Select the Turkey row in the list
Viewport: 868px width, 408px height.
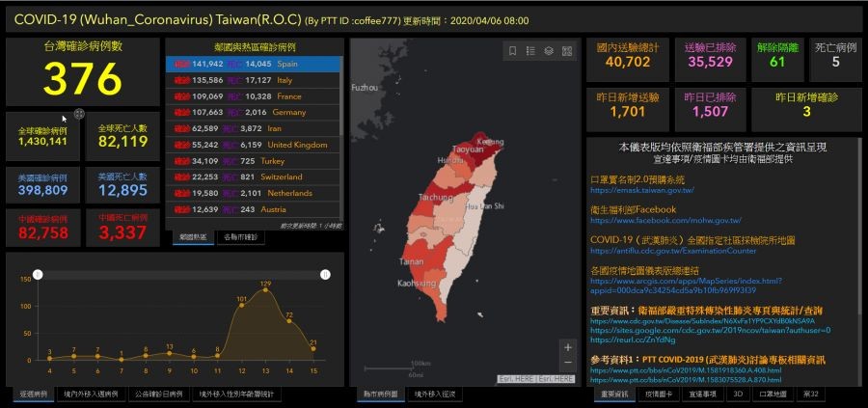(253, 161)
